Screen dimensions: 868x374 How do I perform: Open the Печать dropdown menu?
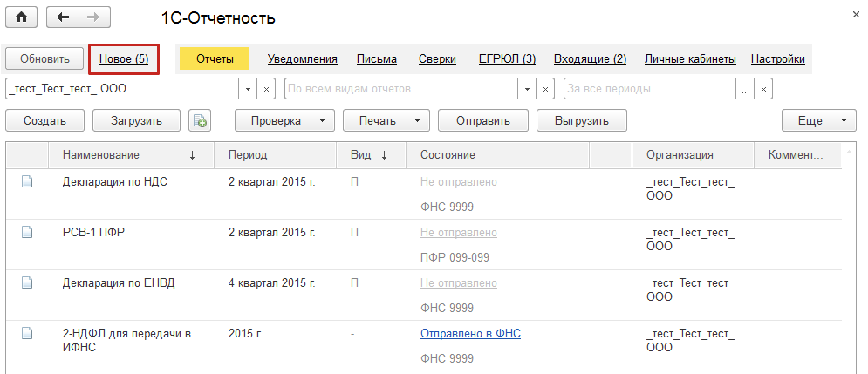pyautogui.click(x=417, y=121)
